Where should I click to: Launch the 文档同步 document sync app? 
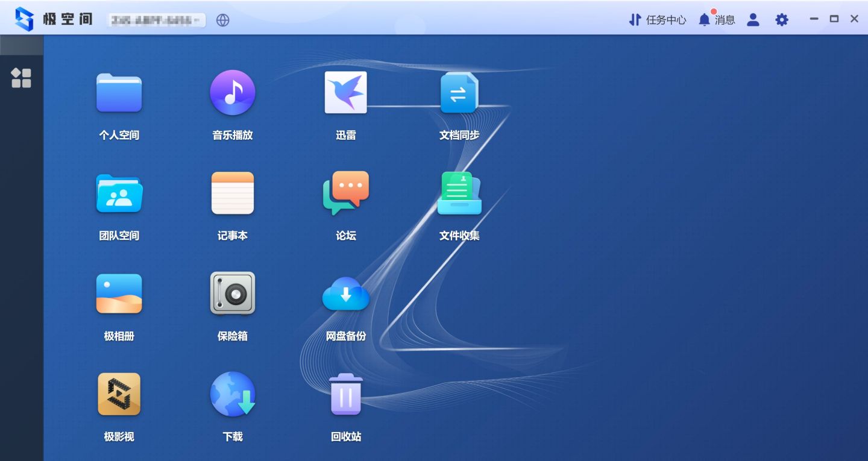[459, 92]
